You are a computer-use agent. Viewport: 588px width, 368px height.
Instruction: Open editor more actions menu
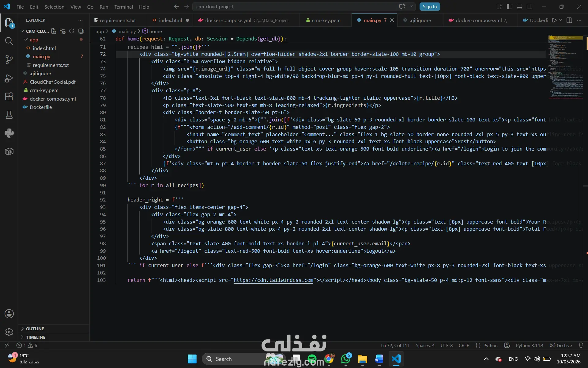tap(579, 20)
